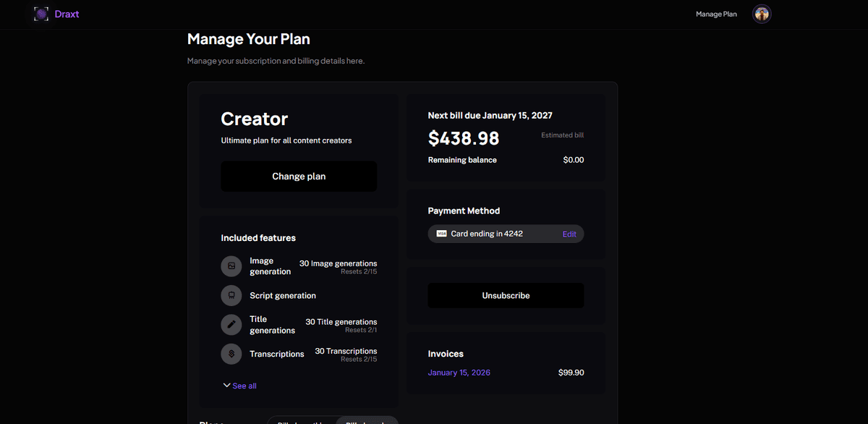Click the pencil icon beside Title generations
Viewport: 868px width, 424px height.
(x=231, y=325)
